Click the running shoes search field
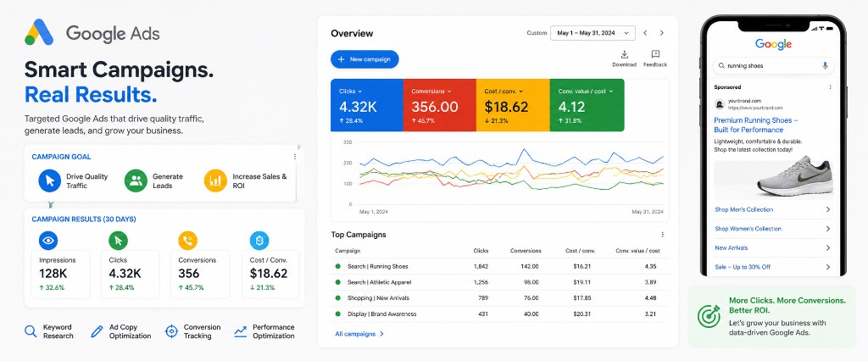 point(773,65)
